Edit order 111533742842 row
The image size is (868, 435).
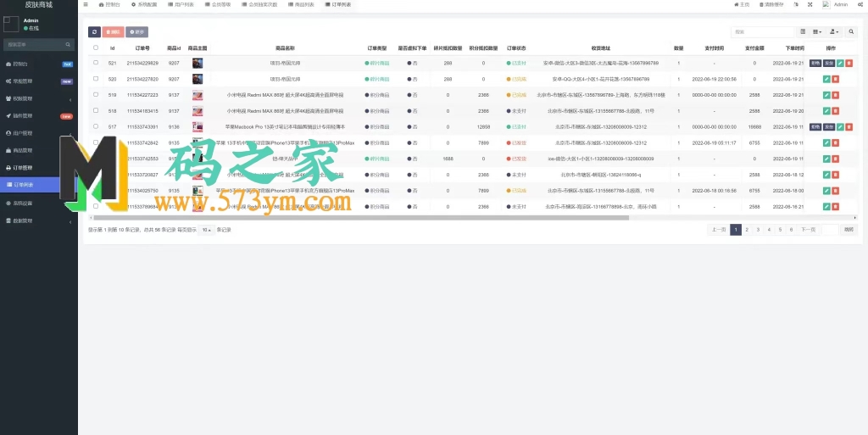click(x=826, y=142)
